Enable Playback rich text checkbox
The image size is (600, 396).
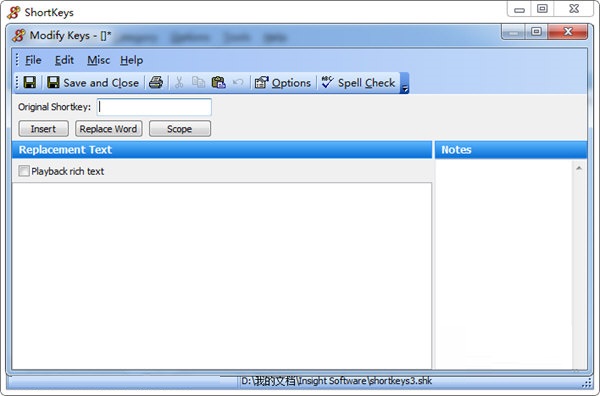point(24,171)
